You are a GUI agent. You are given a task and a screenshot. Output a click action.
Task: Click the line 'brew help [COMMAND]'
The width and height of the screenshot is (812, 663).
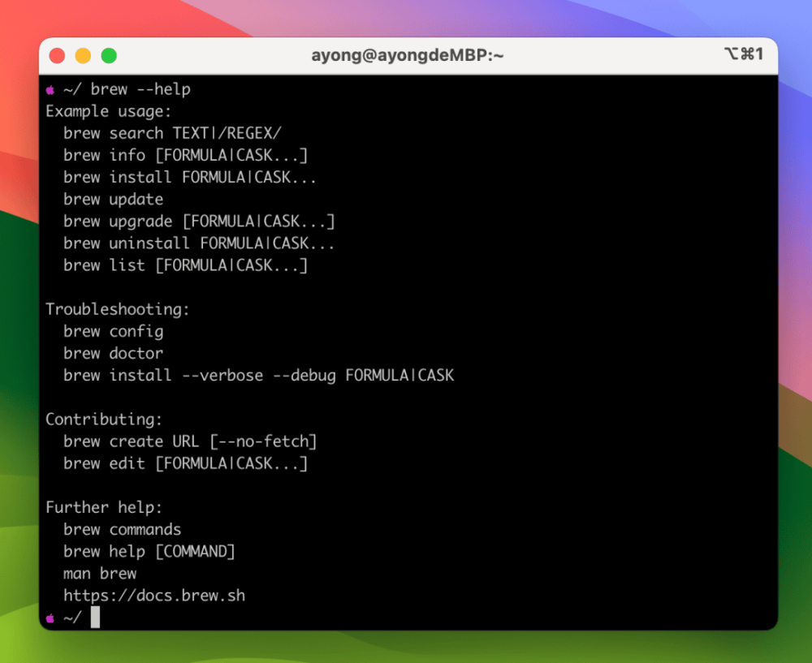(149, 552)
